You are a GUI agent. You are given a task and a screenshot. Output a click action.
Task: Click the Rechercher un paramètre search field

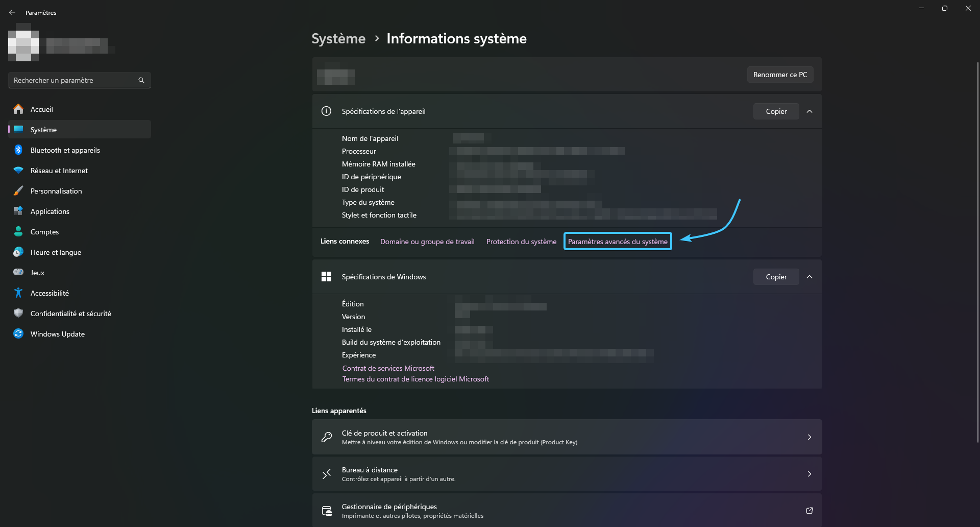80,80
